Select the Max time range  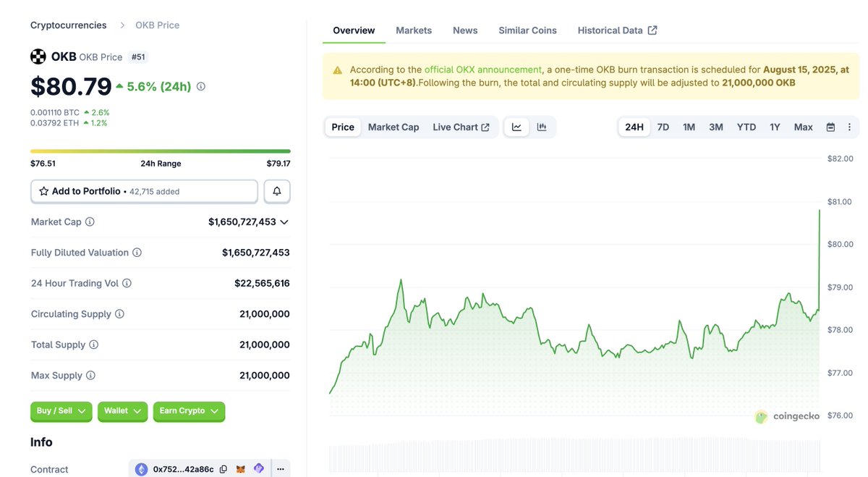[x=804, y=127]
